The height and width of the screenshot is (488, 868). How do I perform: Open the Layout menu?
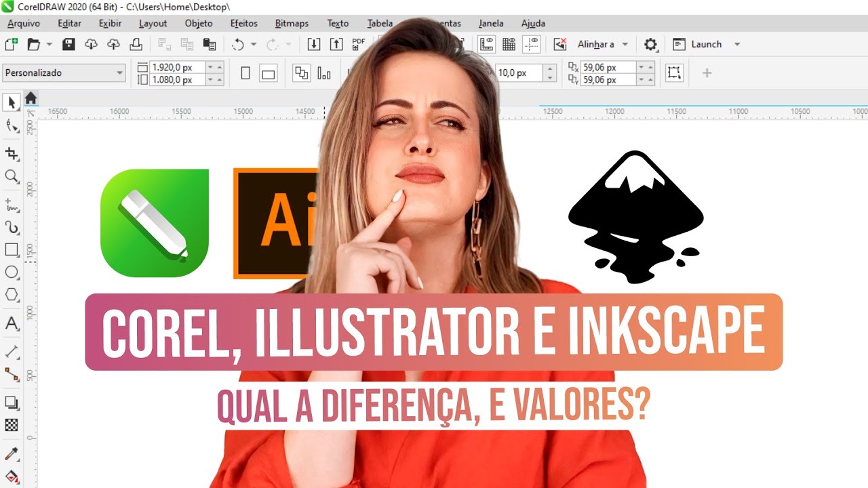[x=153, y=23]
